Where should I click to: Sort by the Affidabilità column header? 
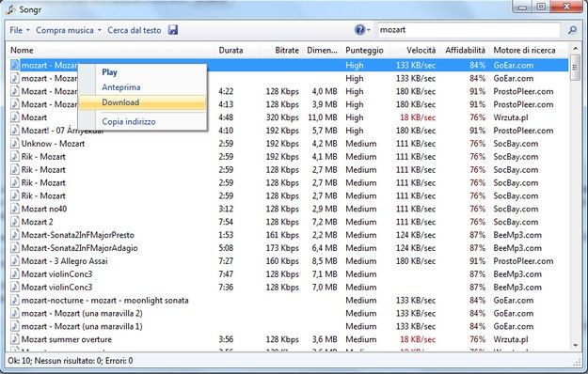coord(464,50)
